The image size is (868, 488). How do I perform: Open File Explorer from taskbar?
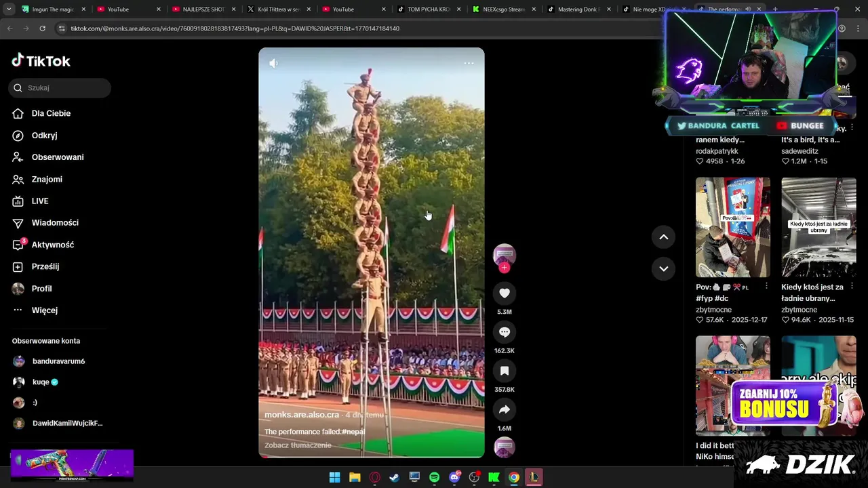click(x=355, y=477)
